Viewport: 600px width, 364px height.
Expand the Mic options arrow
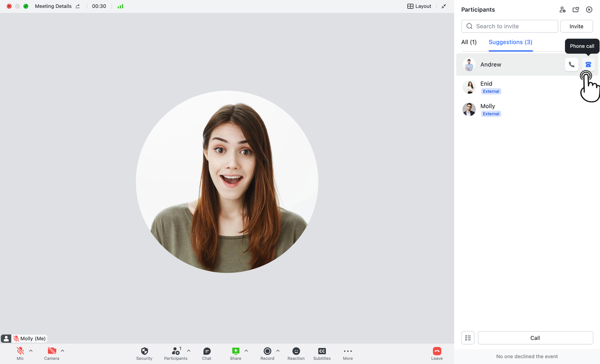pyautogui.click(x=31, y=350)
